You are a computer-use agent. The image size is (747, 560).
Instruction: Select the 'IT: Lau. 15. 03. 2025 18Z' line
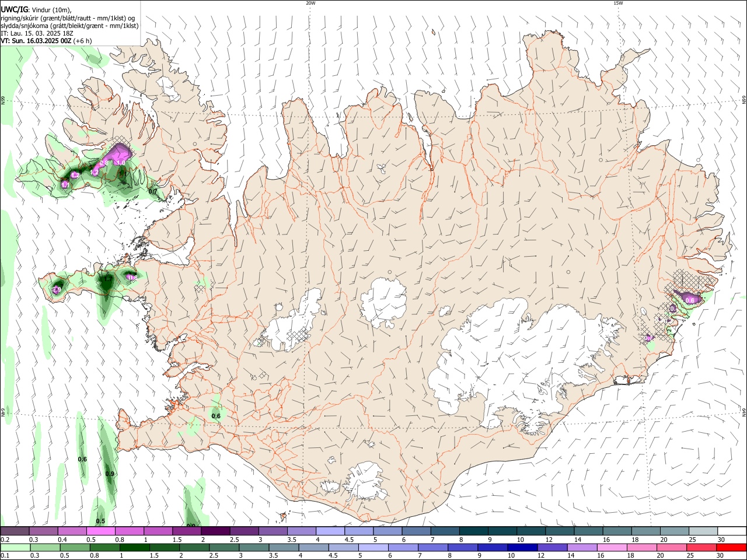click(x=36, y=33)
